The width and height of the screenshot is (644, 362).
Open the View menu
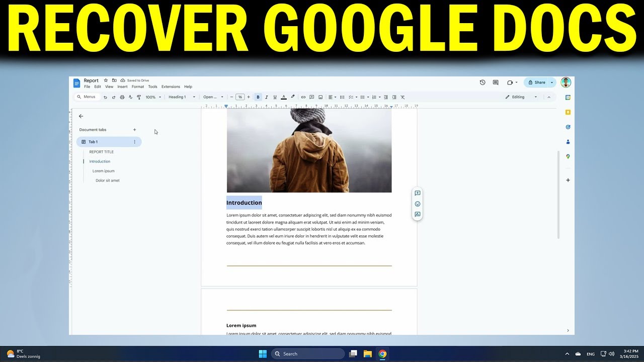109,86
